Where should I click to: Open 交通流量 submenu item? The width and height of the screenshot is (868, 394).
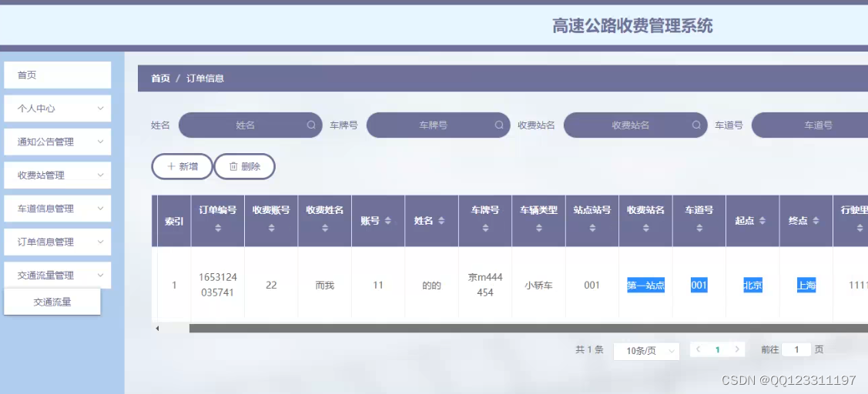(52, 302)
